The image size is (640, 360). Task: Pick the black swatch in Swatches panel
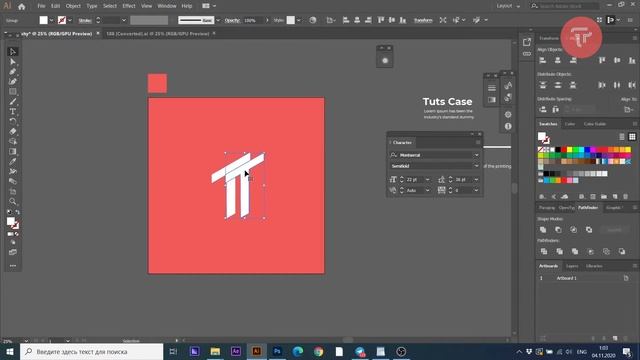(x=558, y=150)
